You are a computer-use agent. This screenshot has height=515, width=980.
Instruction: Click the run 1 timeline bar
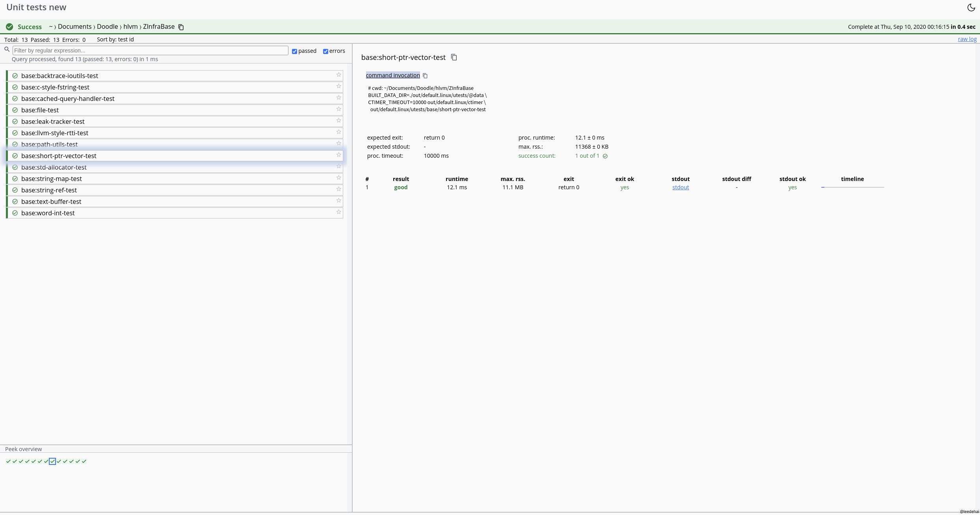(852, 187)
